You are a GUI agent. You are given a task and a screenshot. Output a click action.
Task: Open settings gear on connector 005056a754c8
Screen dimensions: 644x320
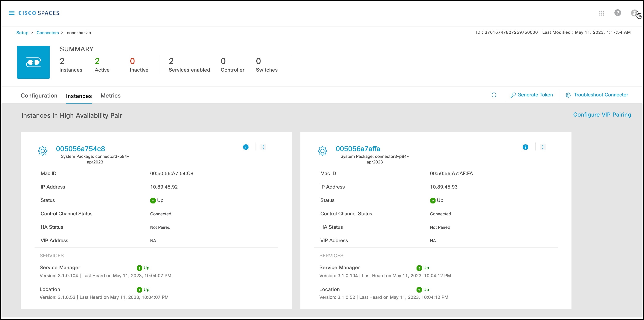[x=43, y=151]
